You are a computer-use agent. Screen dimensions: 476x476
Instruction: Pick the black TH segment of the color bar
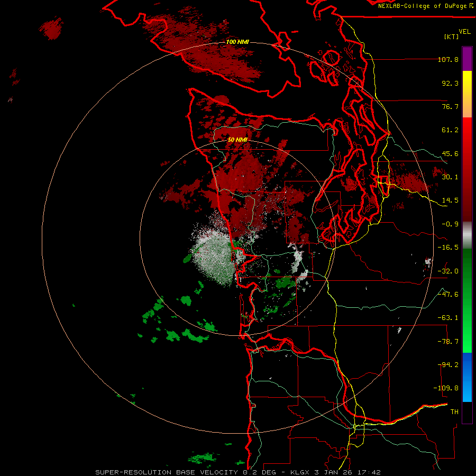(x=467, y=412)
